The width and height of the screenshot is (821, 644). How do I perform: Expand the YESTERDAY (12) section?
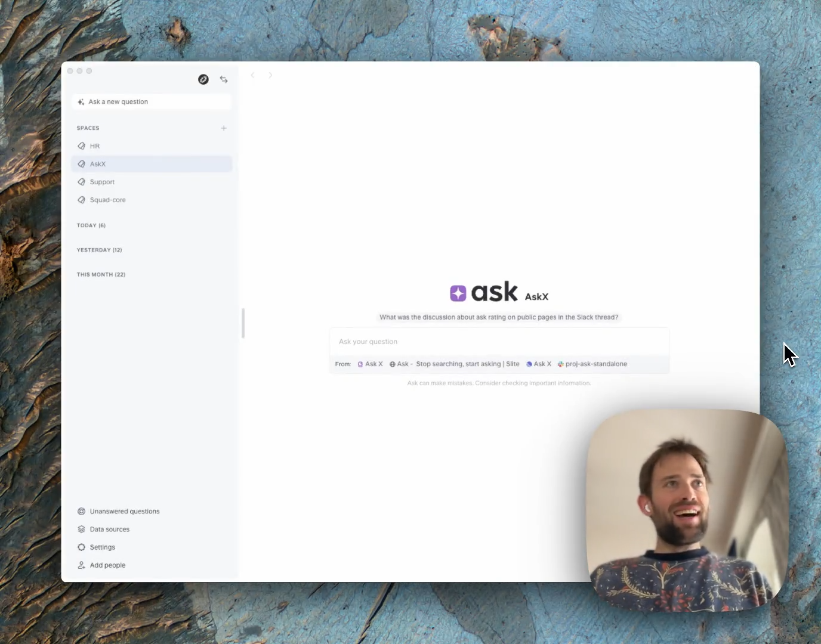(x=100, y=250)
